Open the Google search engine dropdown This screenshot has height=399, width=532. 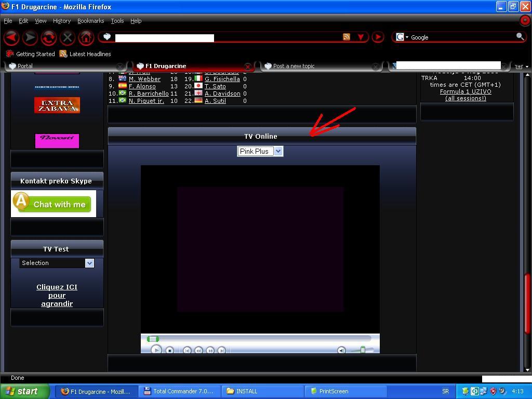click(402, 37)
